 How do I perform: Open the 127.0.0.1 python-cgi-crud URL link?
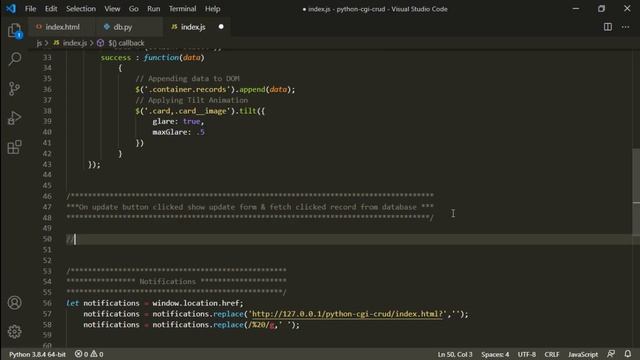pyautogui.click(x=347, y=314)
